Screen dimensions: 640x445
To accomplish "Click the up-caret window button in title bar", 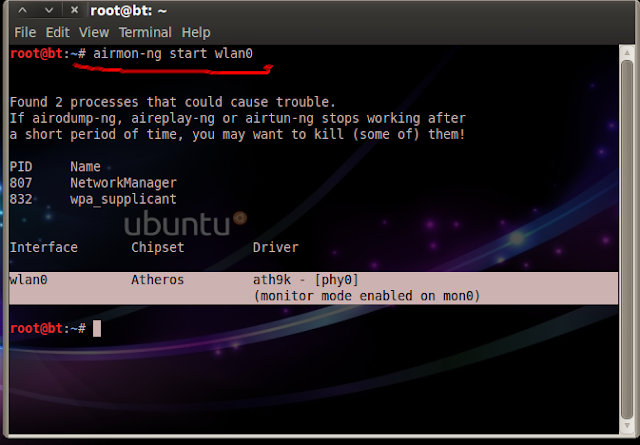I will tap(22, 10).
